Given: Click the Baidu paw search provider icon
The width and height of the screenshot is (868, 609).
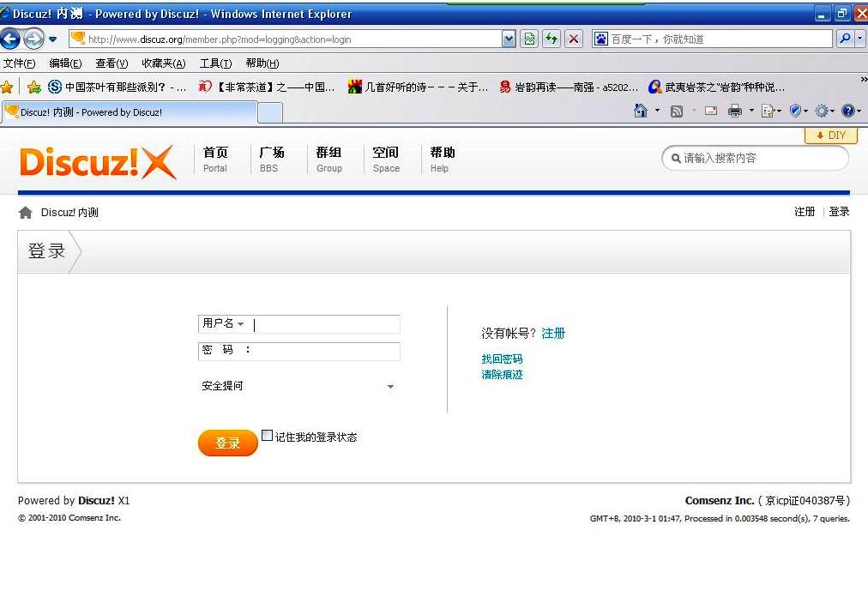Looking at the screenshot, I should [600, 39].
